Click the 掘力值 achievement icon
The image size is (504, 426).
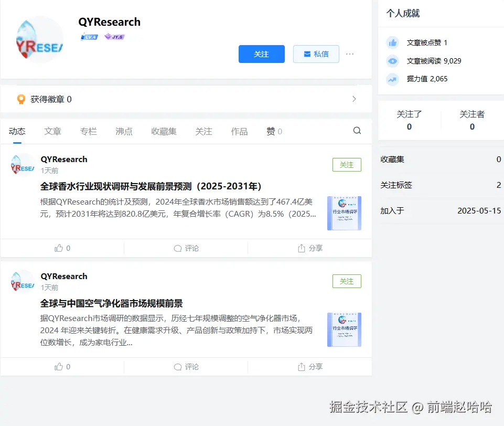click(393, 79)
